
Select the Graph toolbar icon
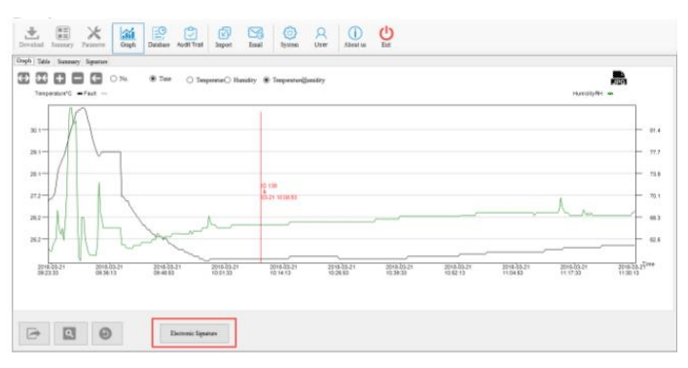point(128,38)
